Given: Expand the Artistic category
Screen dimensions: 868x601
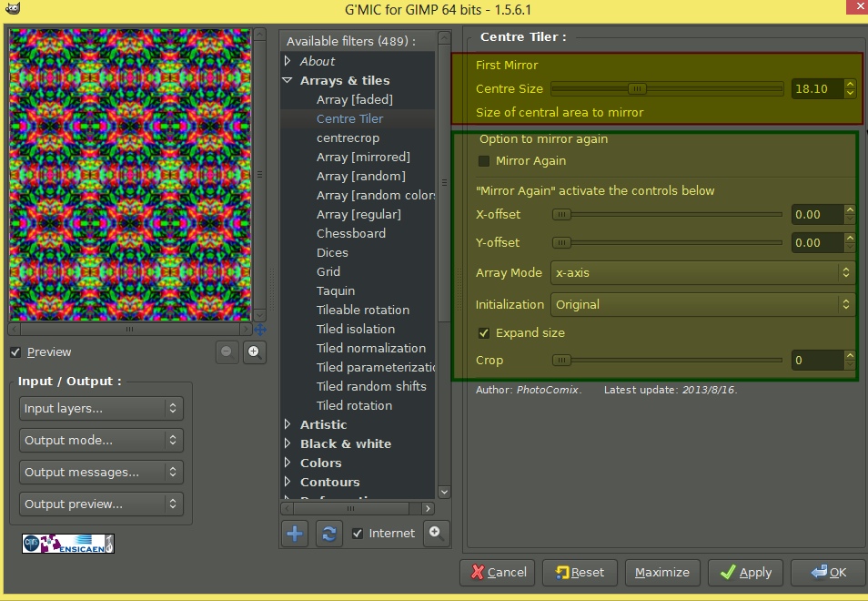Looking at the screenshot, I should coord(288,424).
